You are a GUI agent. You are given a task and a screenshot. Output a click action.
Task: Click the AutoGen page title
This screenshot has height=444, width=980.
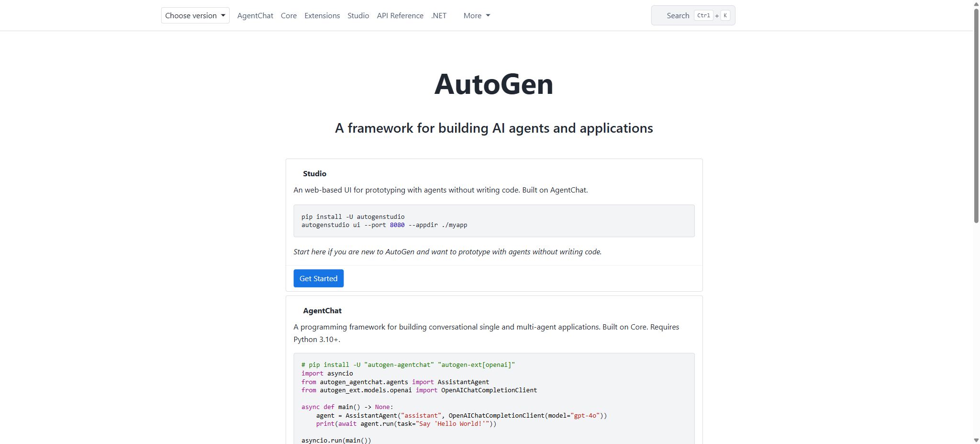point(494,84)
